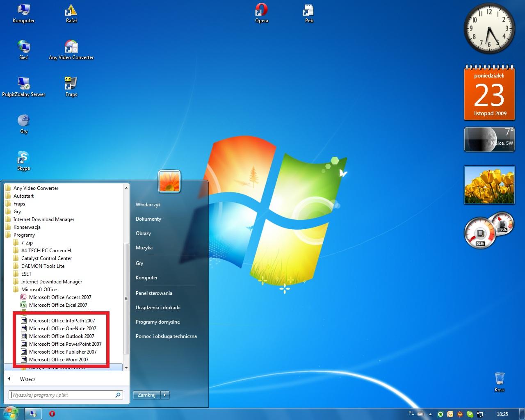This screenshot has width=525, height=420.
Task: Open the remote desktop taskbar button
Action: pos(33,414)
